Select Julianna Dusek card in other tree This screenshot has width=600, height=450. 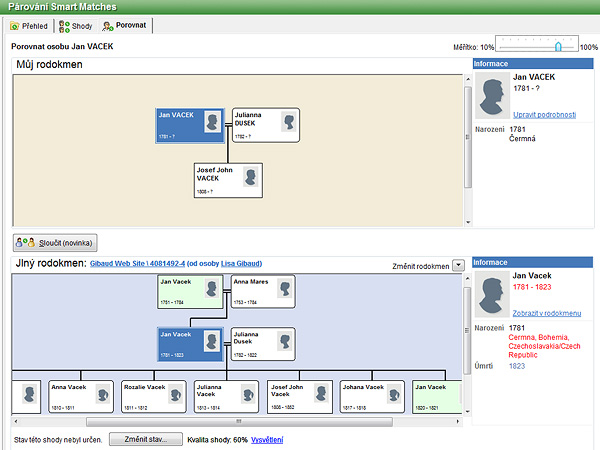click(263, 344)
